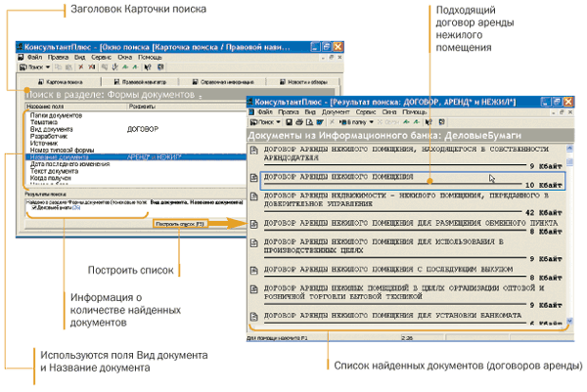Select the highlighted Название документа field row
This screenshot has width=587, height=392.
136,157
